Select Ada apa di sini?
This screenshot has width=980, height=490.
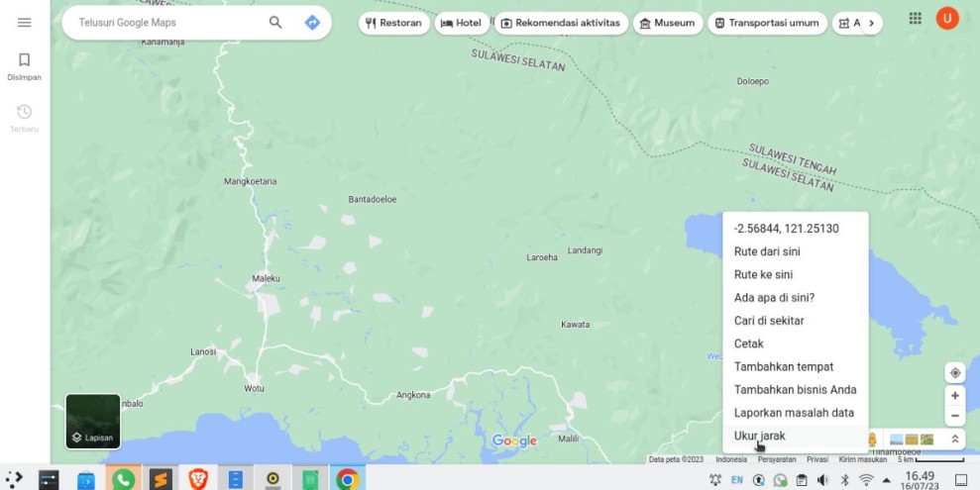click(796, 298)
